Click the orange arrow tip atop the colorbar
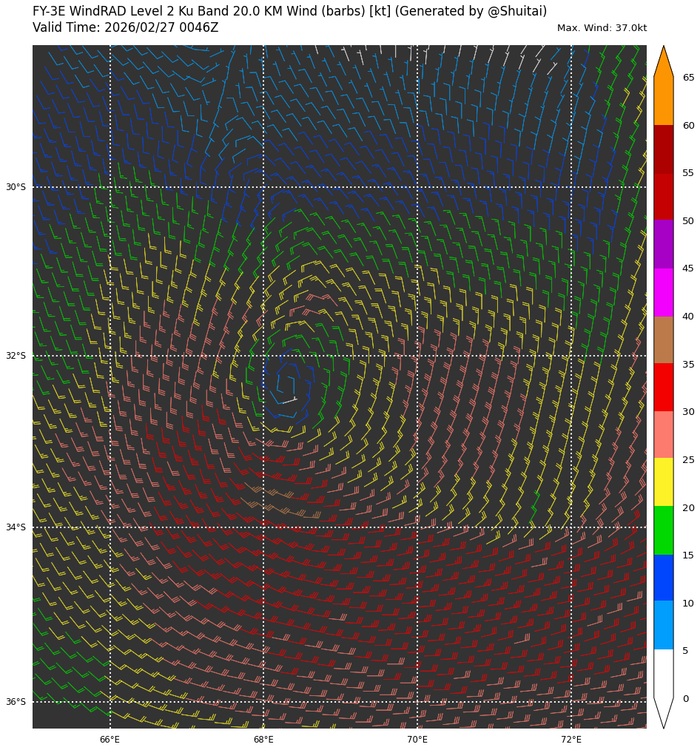Viewport: 700px width, 750px height. tap(663, 61)
